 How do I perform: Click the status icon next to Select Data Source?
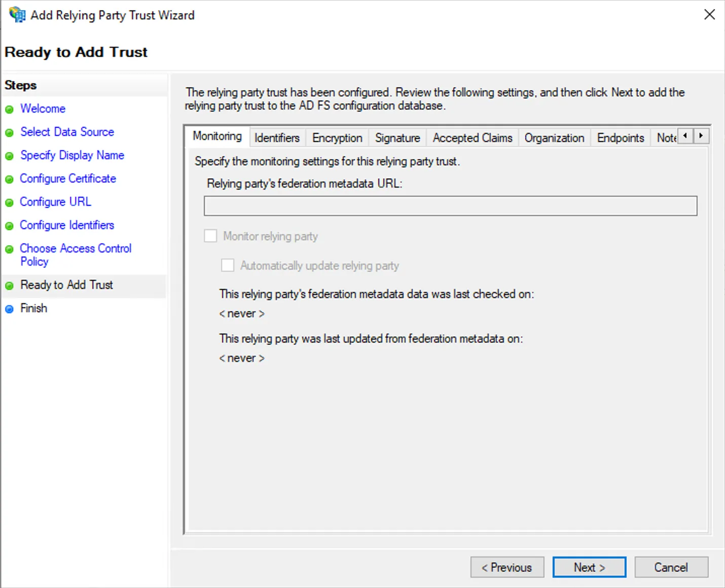click(10, 132)
